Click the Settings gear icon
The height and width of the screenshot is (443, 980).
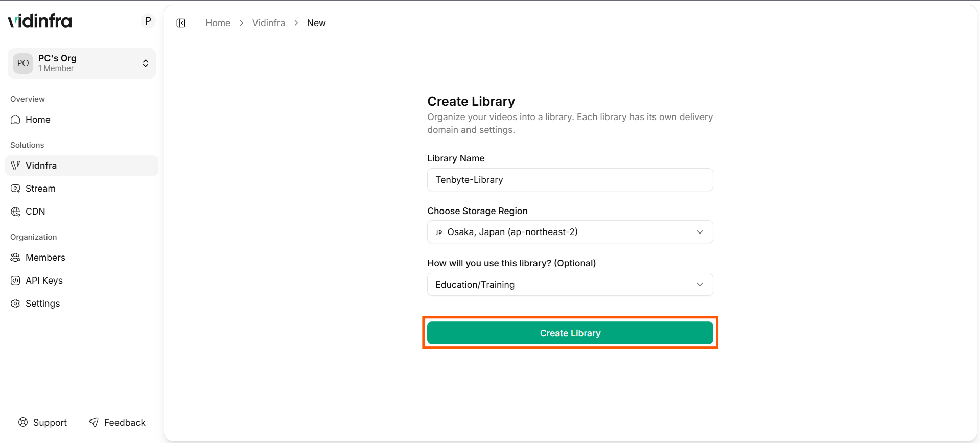click(15, 304)
